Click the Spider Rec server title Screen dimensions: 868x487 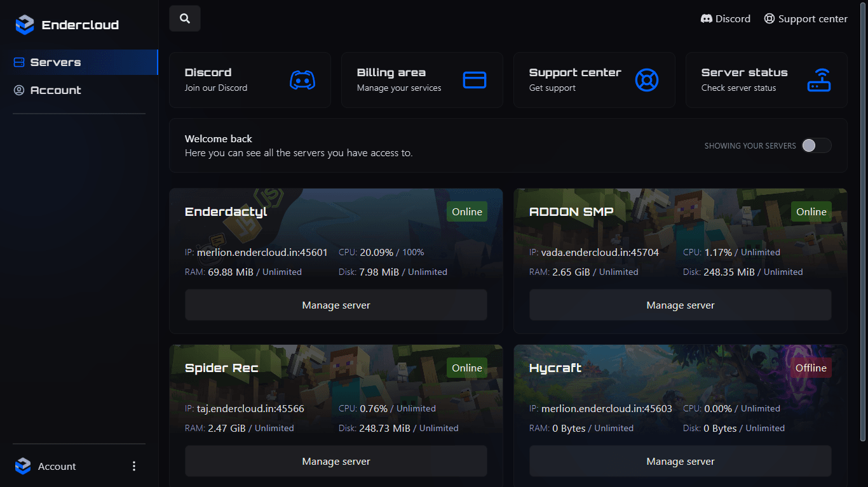point(222,368)
